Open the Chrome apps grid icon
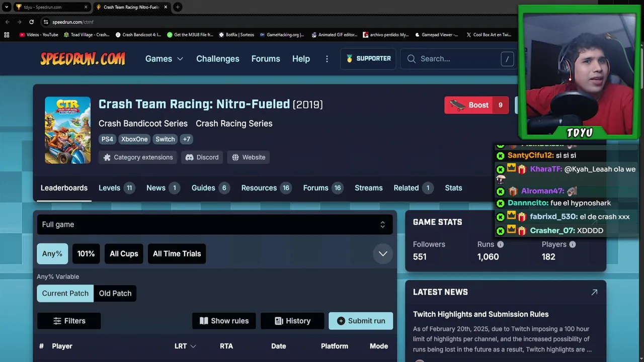 click(x=7, y=35)
